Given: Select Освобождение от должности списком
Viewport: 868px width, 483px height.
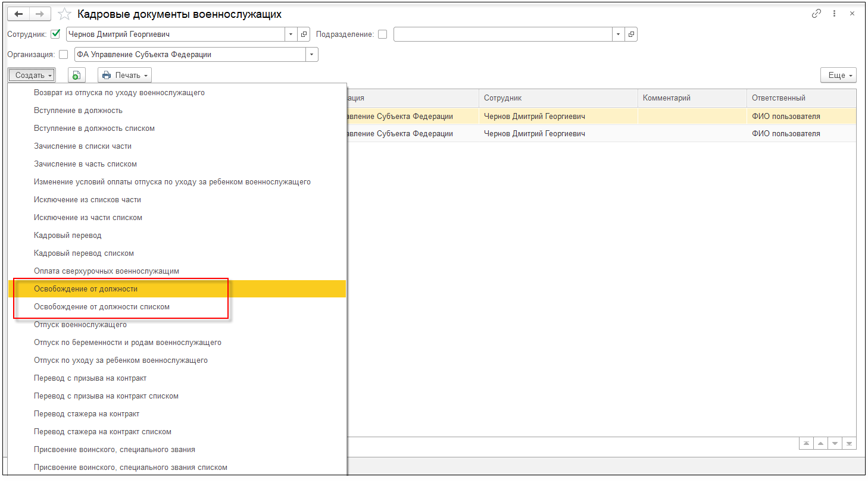Looking at the screenshot, I should pyautogui.click(x=177, y=307).
